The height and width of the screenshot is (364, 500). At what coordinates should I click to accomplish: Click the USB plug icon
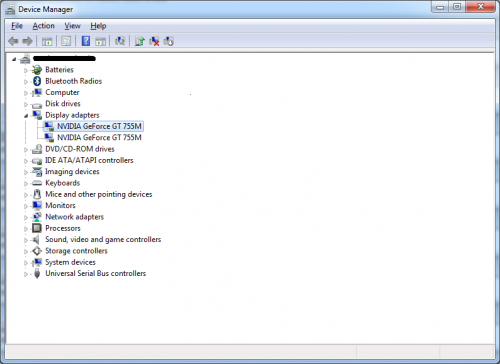[37, 273]
